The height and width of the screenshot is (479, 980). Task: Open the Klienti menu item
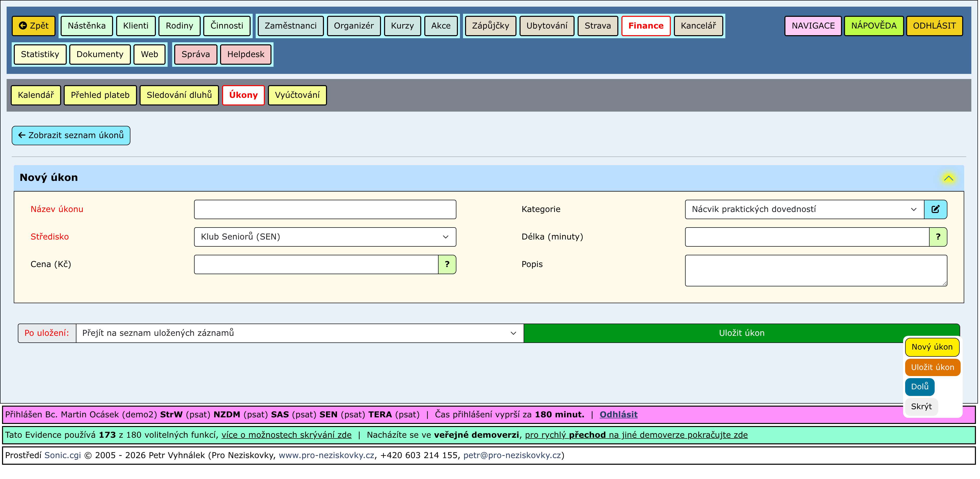pyautogui.click(x=135, y=26)
